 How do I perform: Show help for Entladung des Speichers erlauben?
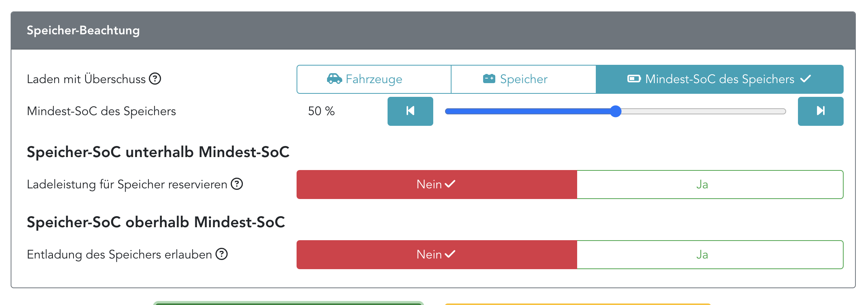(222, 254)
